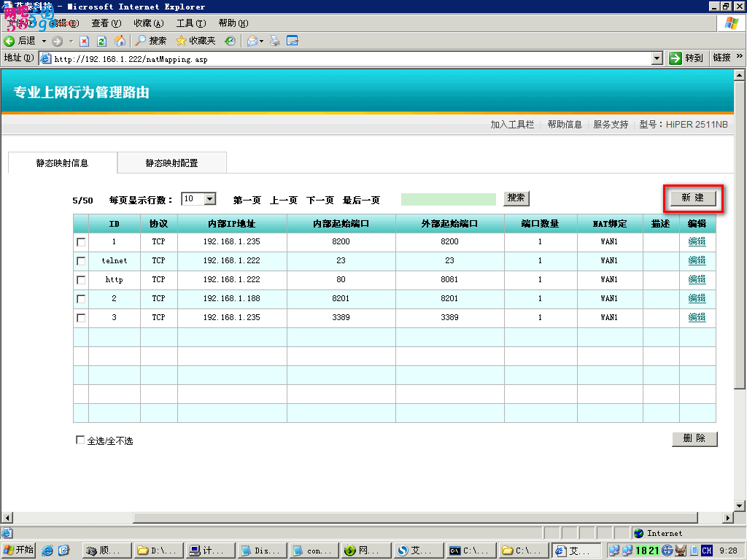Check the box for the telnet row

pyautogui.click(x=81, y=261)
